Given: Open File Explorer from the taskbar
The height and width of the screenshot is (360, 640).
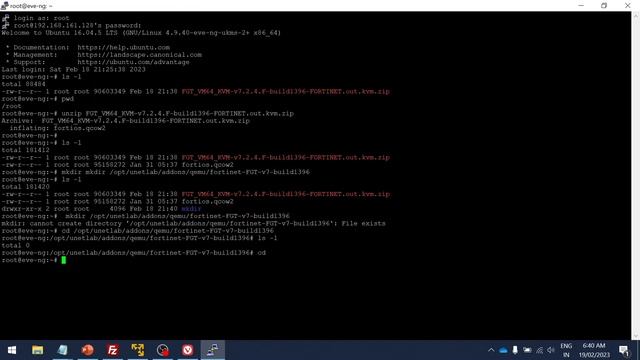Looking at the screenshot, I should point(38,350).
